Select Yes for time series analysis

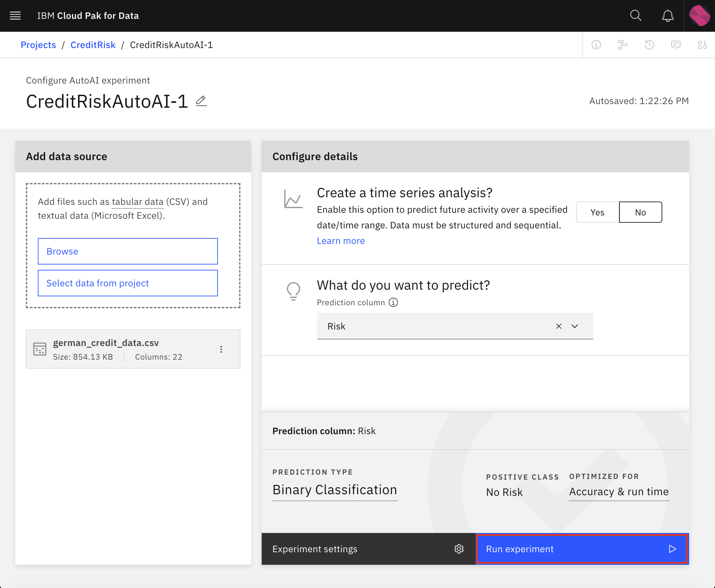pyautogui.click(x=597, y=212)
